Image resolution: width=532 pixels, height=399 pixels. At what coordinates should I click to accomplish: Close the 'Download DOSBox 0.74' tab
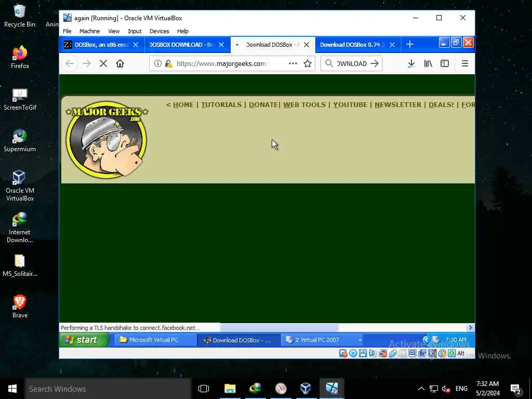pos(392,45)
